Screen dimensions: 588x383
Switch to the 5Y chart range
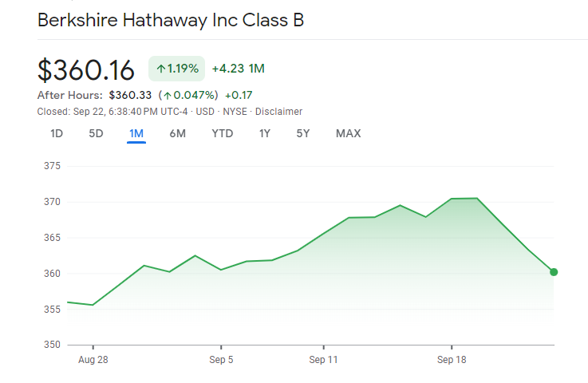(303, 133)
